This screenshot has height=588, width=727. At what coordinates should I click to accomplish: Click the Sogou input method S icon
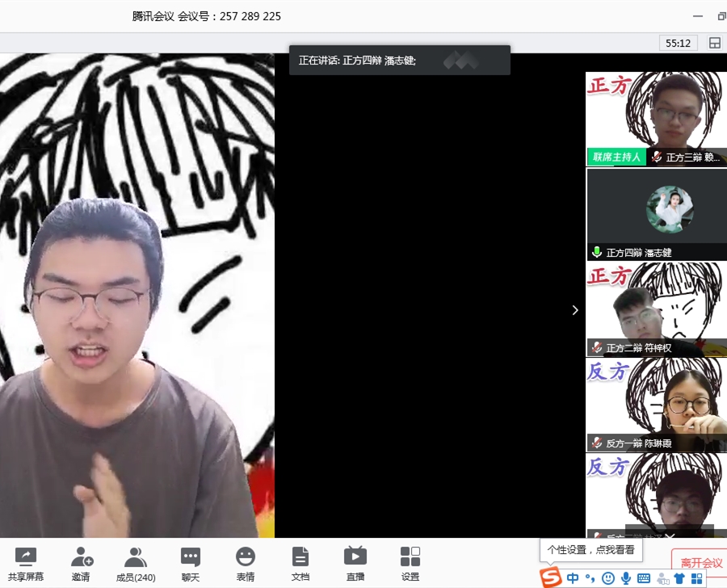pos(551,577)
